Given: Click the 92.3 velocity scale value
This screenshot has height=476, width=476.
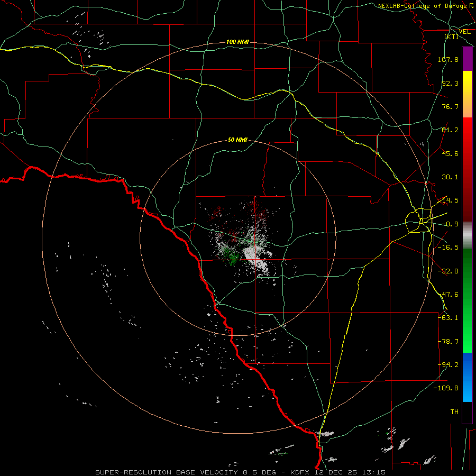Looking at the screenshot, I should point(450,83).
